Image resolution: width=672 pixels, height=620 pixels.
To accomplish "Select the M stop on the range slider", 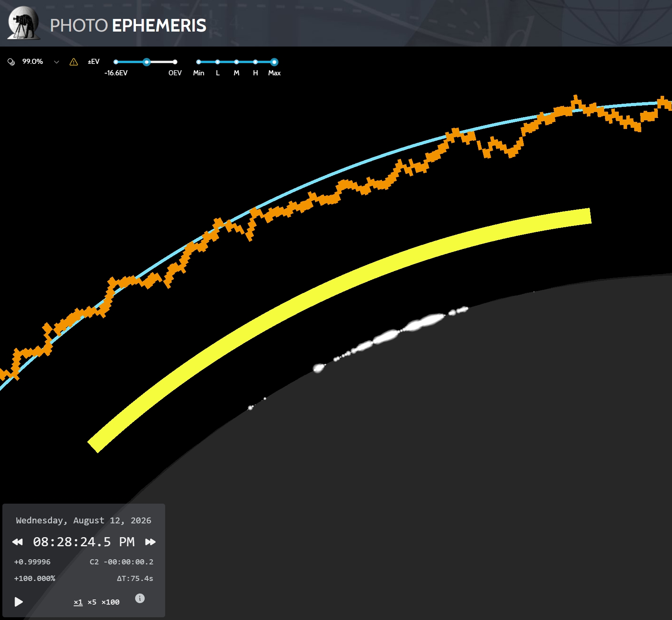I will coord(236,62).
